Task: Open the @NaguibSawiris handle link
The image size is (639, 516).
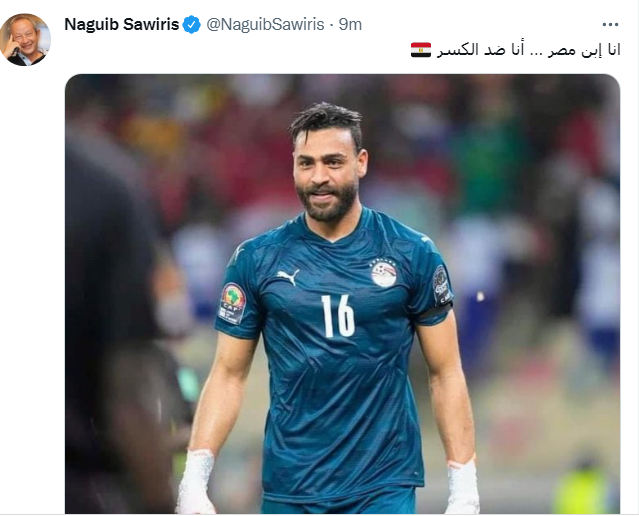Action: tap(265, 24)
